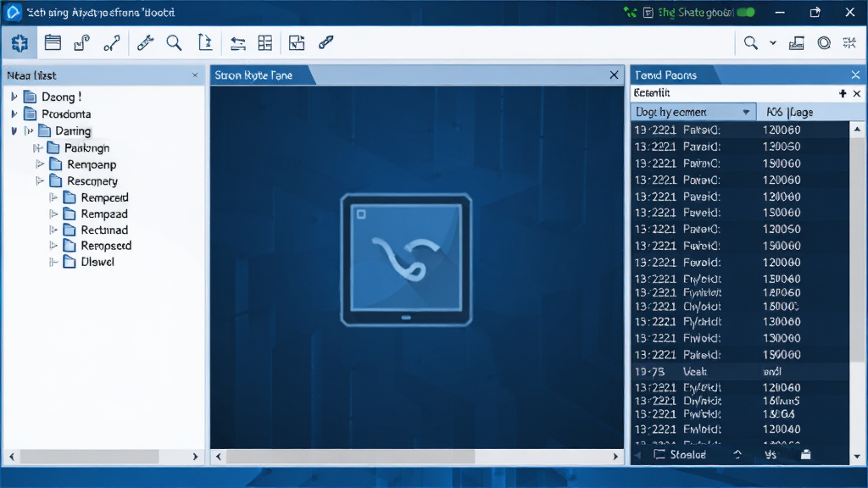
Task: Toggle the green switch in title bar
Action: (x=746, y=12)
